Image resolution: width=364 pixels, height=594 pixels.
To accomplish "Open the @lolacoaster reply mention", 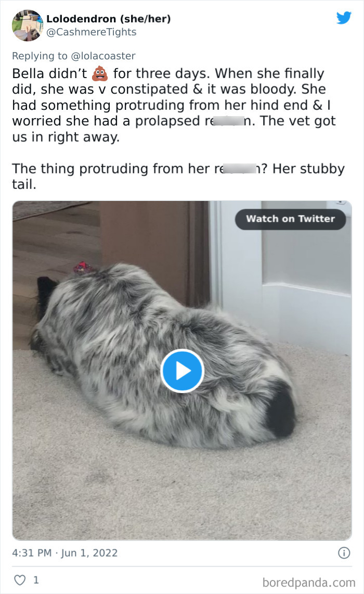I will tap(103, 56).
